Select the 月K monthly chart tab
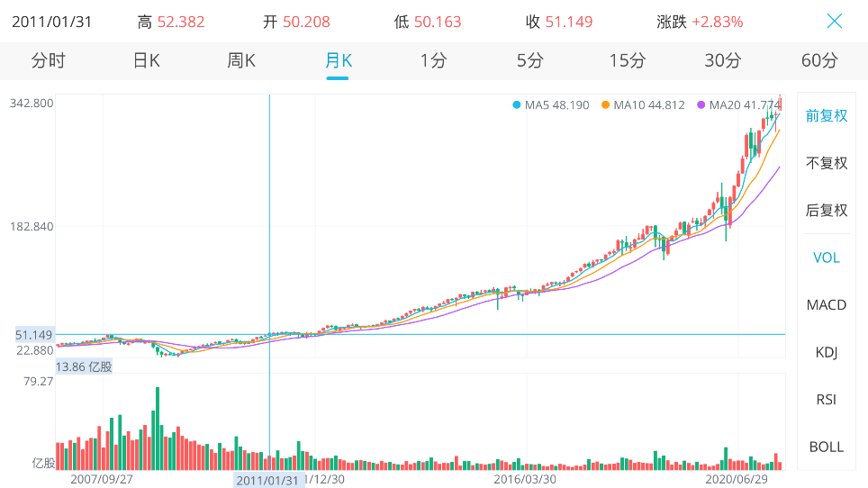 click(338, 61)
